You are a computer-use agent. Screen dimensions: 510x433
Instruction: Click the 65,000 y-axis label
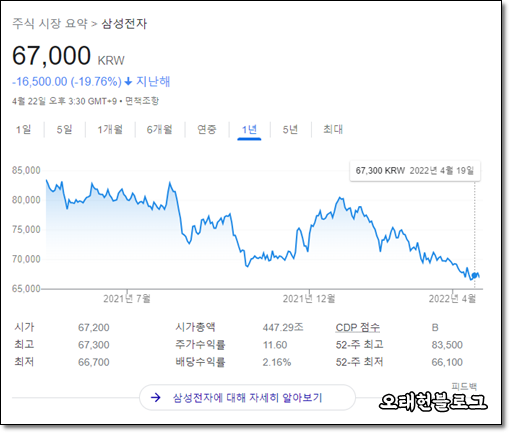coord(26,289)
